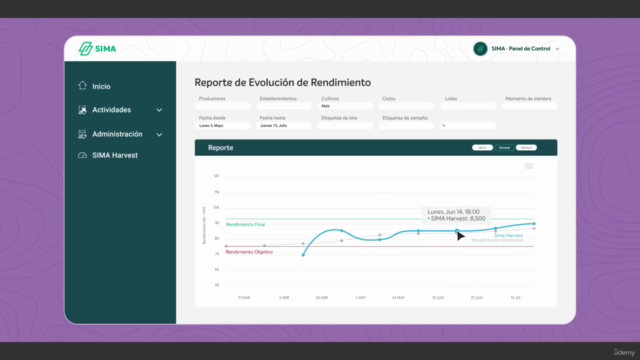The height and width of the screenshot is (360, 640).
Task: Open the Cultivos dropdown showing Maíz
Action: click(x=345, y=106)
